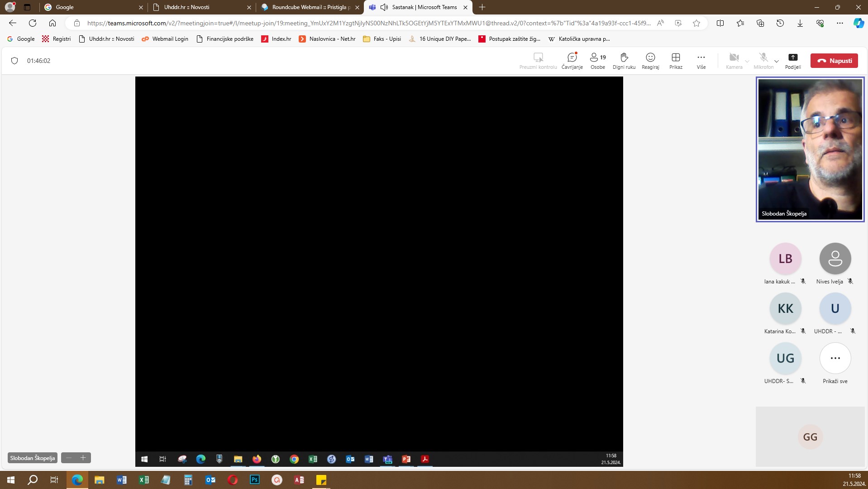The height and width of the screenshot is (489, 868).
Task: Show the Osobe participants list
Action: pyautogui.click(x=597, y=61)
